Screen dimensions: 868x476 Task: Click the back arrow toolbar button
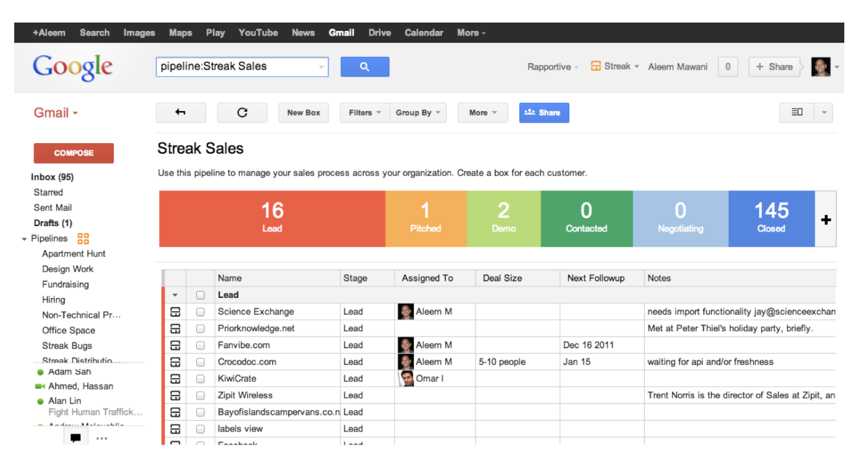click(x=181, y=113)
